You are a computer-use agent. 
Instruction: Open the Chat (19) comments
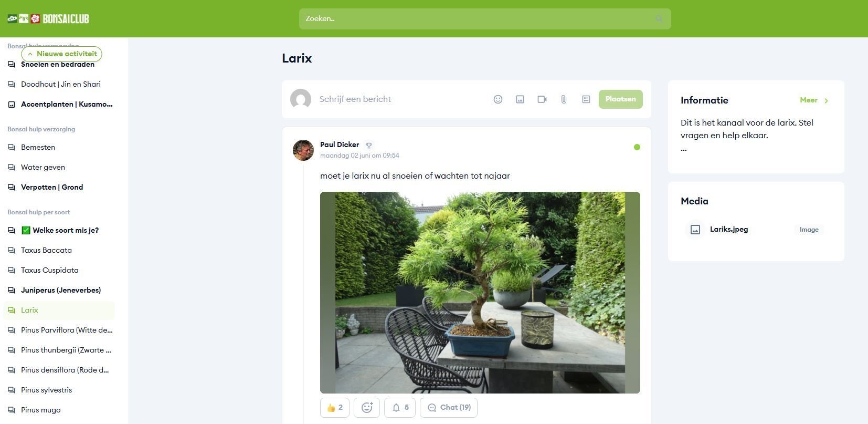pyautogui.click(x=449, y=407)
